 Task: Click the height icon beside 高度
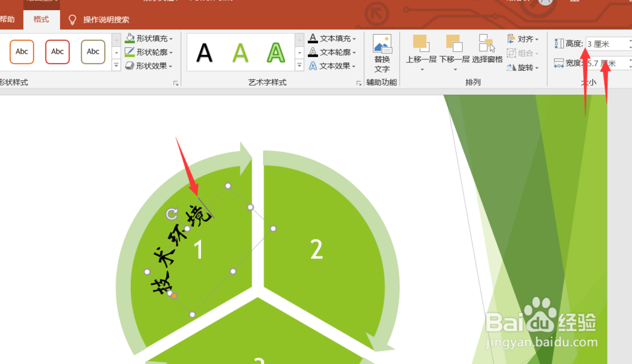[559, 44]
